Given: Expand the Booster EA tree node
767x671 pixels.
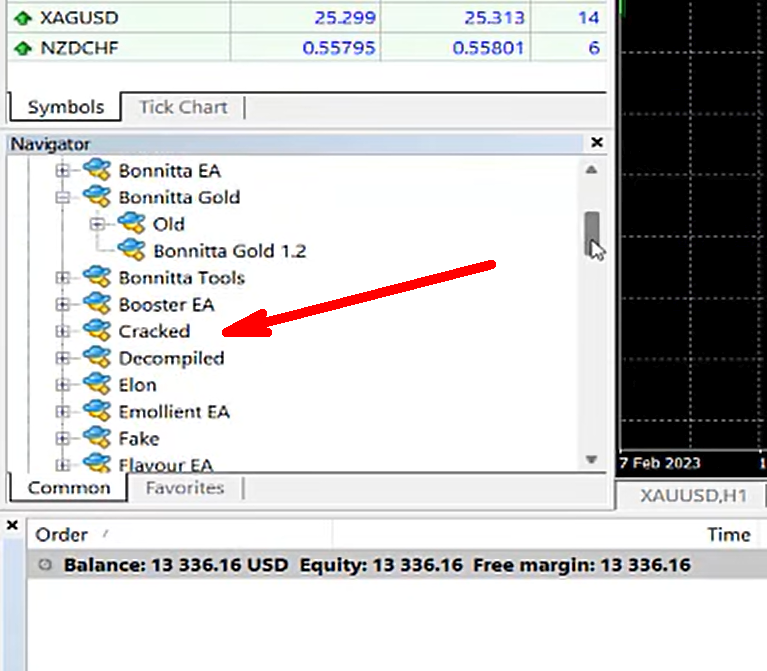Looking at the screenshot, I should click(63, 305).
